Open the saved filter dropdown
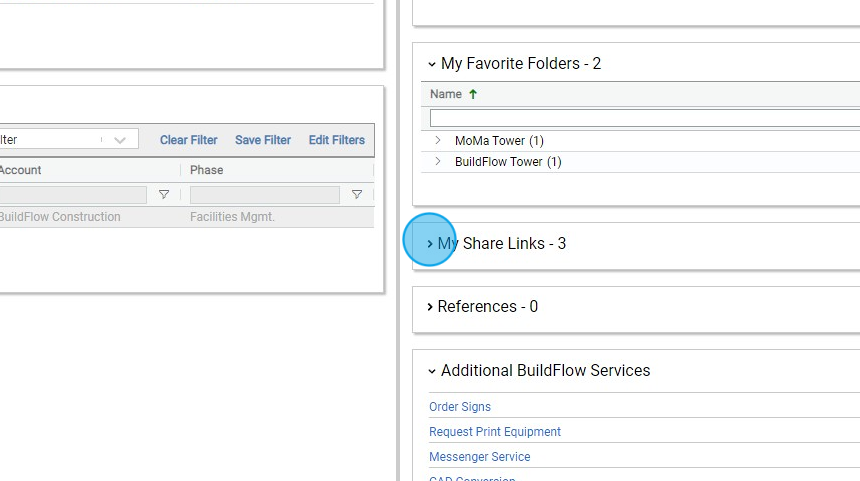The width and height of the screenshot is (860, 481). pyautogui.click(x=120, y=140)
